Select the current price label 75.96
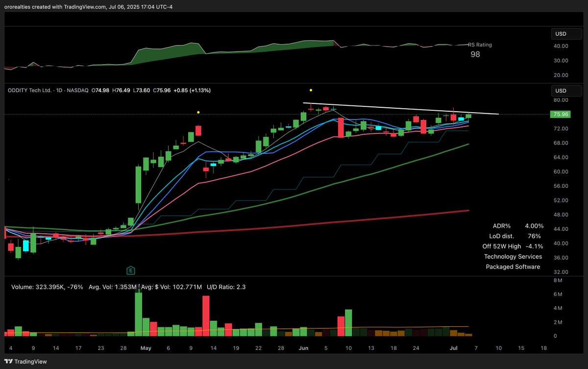The width and height of the screenshot is (588, 369). point(560,114)
